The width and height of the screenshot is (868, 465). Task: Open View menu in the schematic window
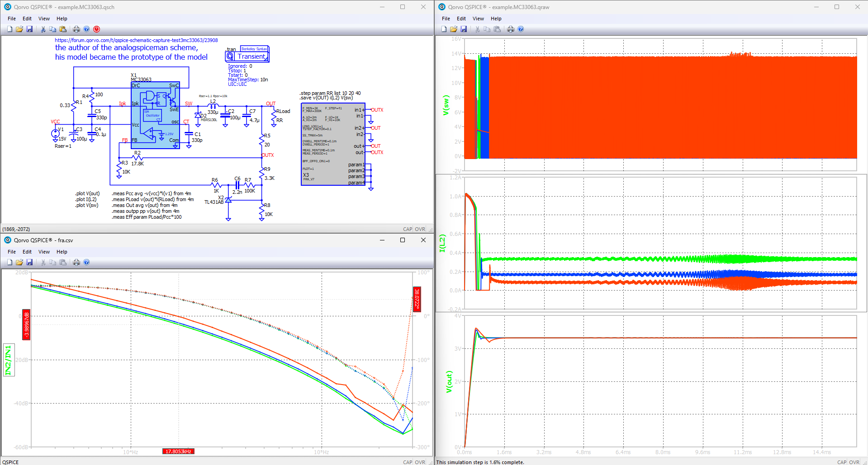[x=44, y=19]
